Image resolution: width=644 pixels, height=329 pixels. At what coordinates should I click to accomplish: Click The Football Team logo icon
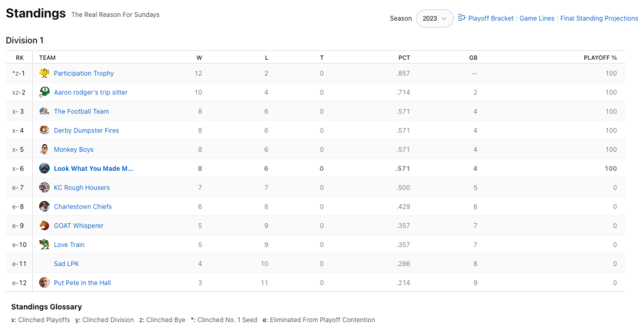44,112
